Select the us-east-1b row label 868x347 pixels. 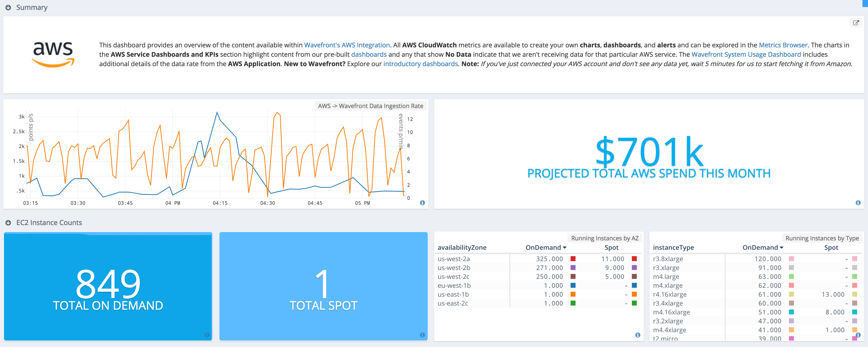(x=453, y=294)
